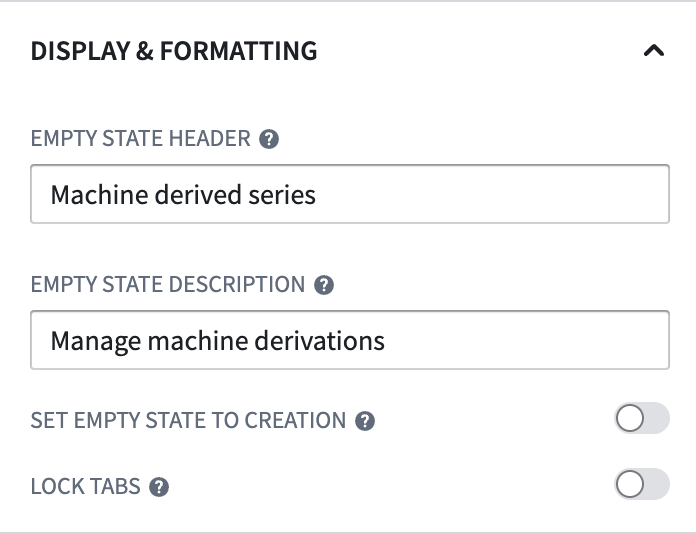Click the LOCK TABS label text
This screenshot has height=534, width=696.
coord(86,487)
